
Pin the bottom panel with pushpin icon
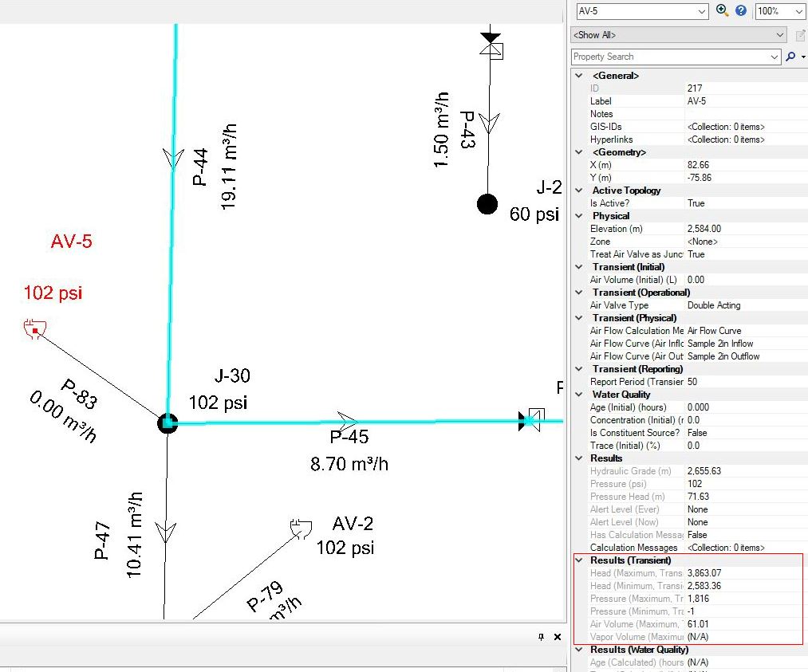pyautogui.click(x=541, y=637)
